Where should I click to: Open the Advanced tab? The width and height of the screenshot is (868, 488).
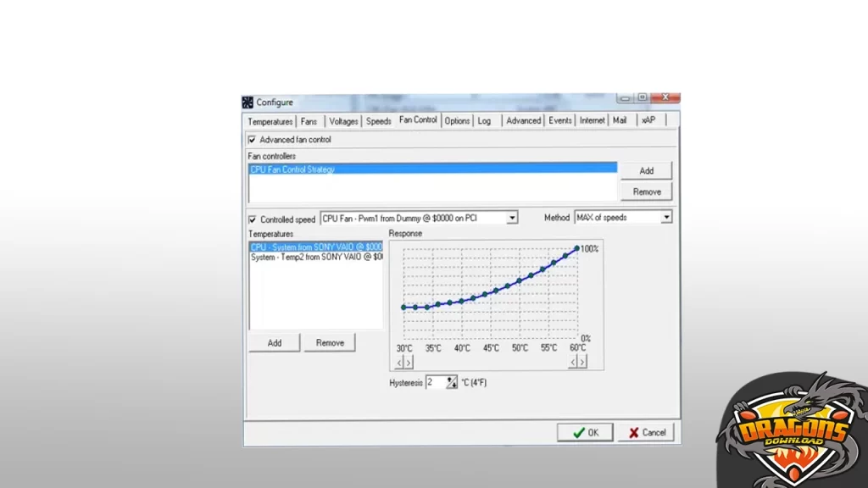click(523, 120)
